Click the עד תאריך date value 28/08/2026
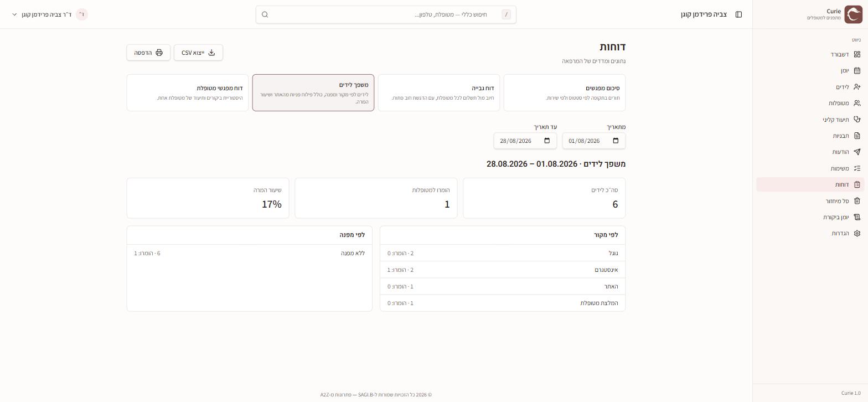868x402 pixels. tap(515, 141)
